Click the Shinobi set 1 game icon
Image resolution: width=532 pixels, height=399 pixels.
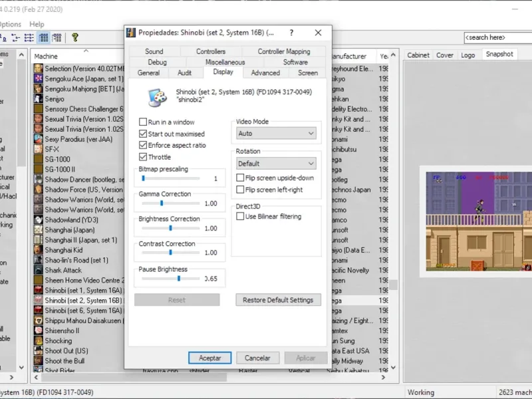[39, 291]
